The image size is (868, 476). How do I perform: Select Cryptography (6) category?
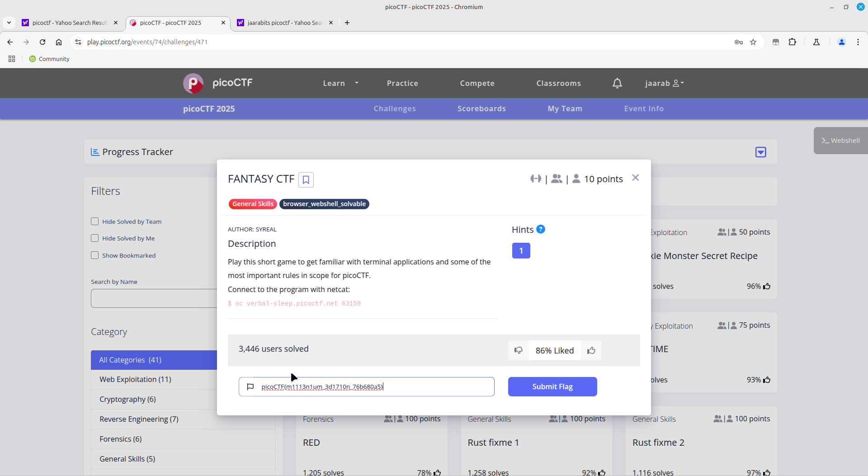pos(127,399)
